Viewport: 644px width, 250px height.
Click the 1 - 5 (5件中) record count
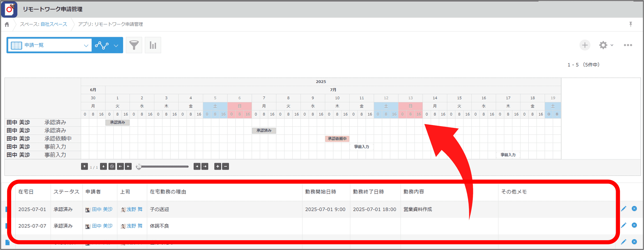[x=583, y=65]
